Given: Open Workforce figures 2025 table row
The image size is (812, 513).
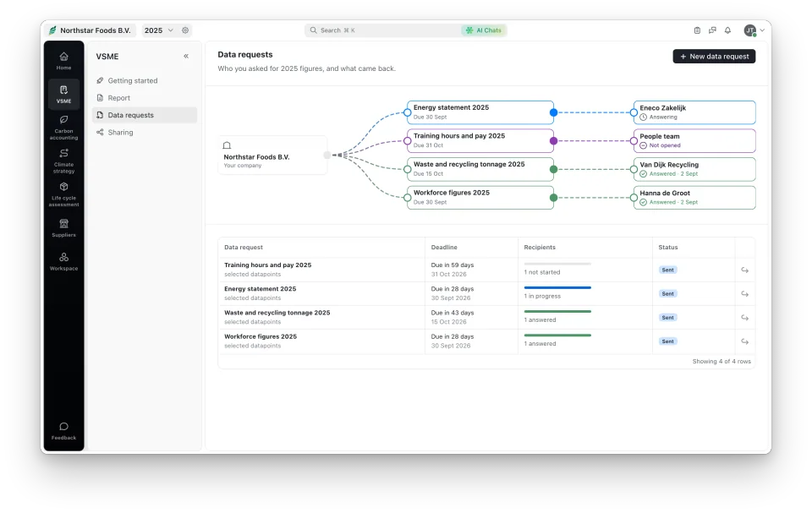Looking at the screenshot, I should pos(486,341).
